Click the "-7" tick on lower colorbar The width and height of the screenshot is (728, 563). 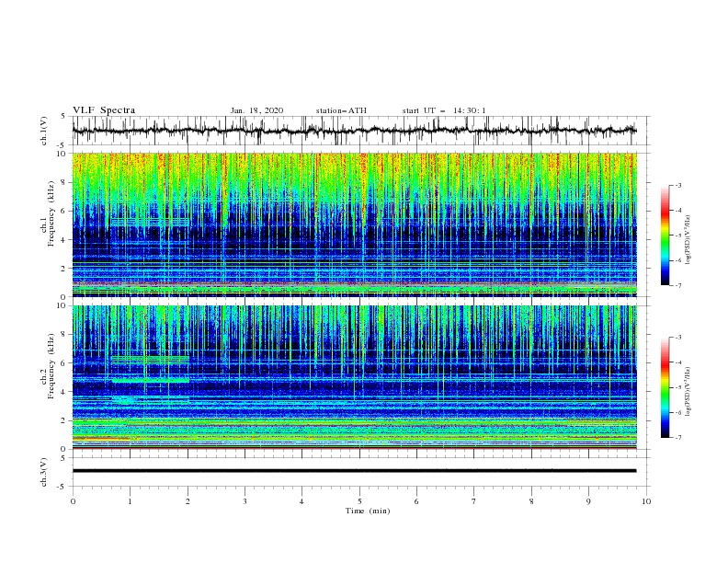click(x=677, y=438)
